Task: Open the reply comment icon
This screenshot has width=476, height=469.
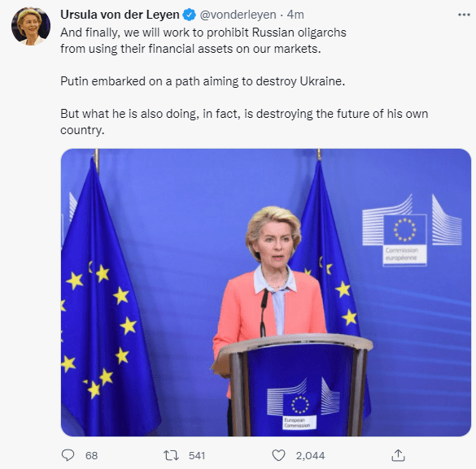Action: pos(68,455)
